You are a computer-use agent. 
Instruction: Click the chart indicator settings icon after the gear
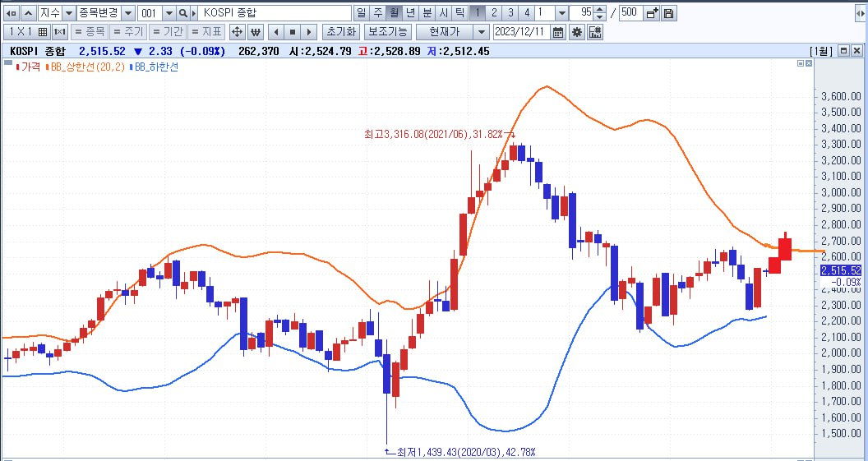coord(595,32)
